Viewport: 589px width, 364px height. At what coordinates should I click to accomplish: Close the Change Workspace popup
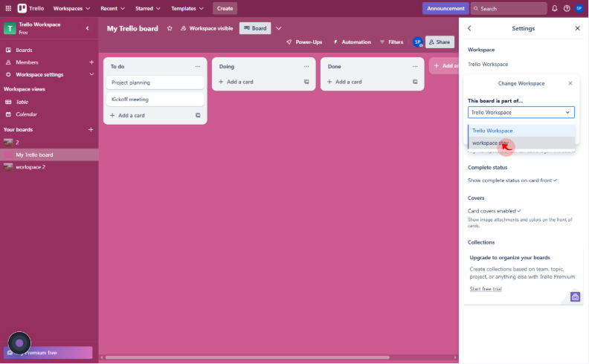click(x=570, y=83)
